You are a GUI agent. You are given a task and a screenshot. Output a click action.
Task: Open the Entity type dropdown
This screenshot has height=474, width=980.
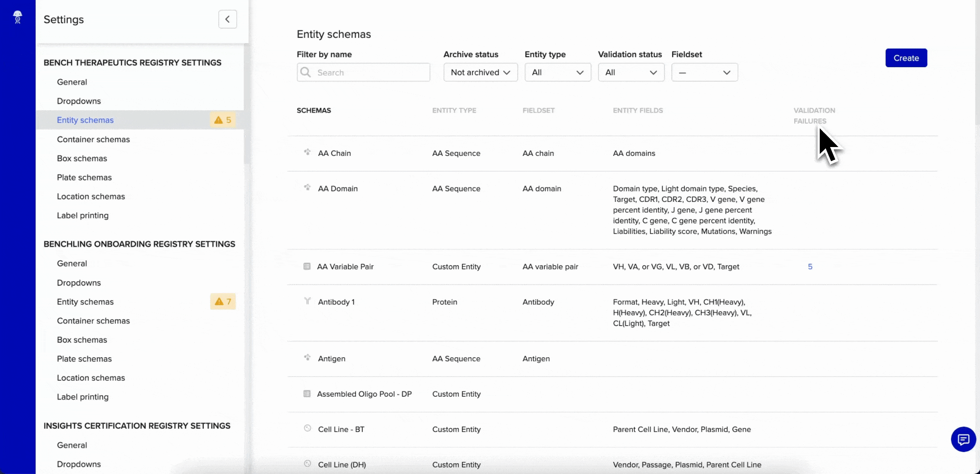pyautogui.click(x=558, y=72)
